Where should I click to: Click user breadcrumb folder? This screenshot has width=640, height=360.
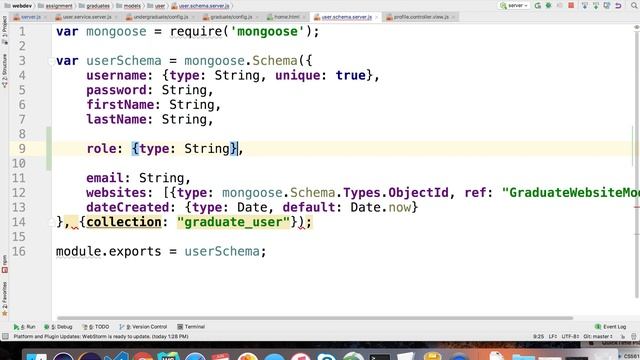(x=156, y=6)
